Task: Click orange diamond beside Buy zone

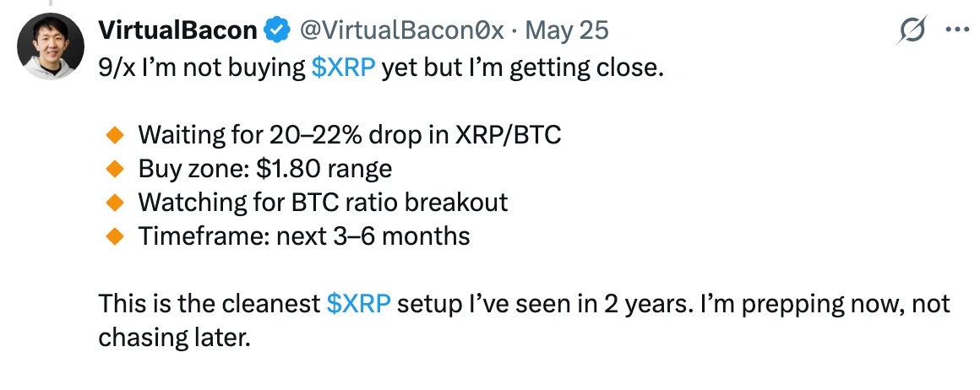Action: [x=115, y=169]
